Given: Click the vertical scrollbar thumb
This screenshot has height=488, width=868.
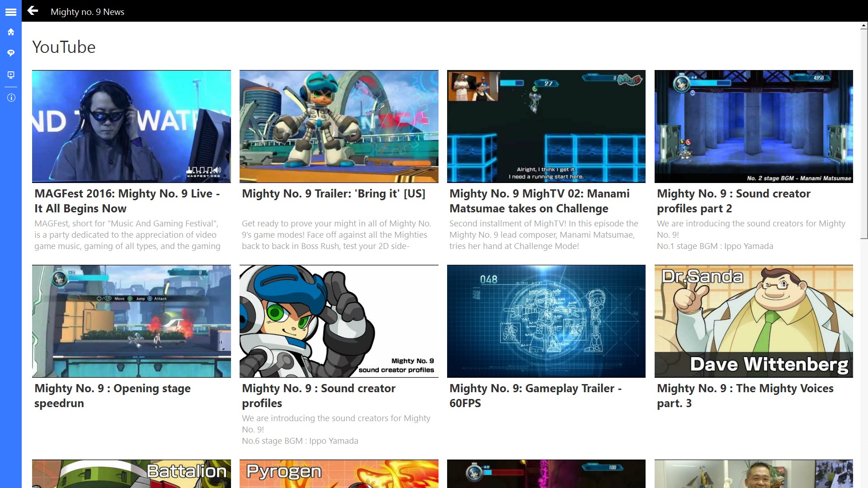Looking at the screenshot, I should click(x=863, y=133).
